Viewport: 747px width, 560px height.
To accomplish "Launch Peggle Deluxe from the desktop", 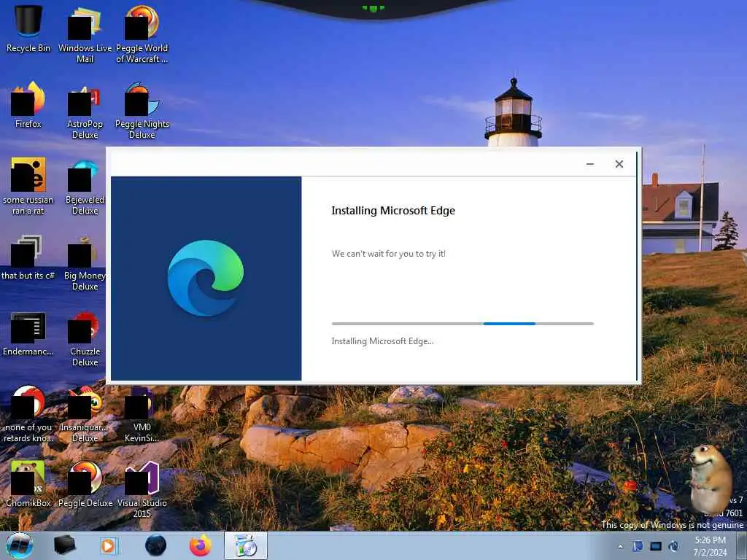I will 85,483.
